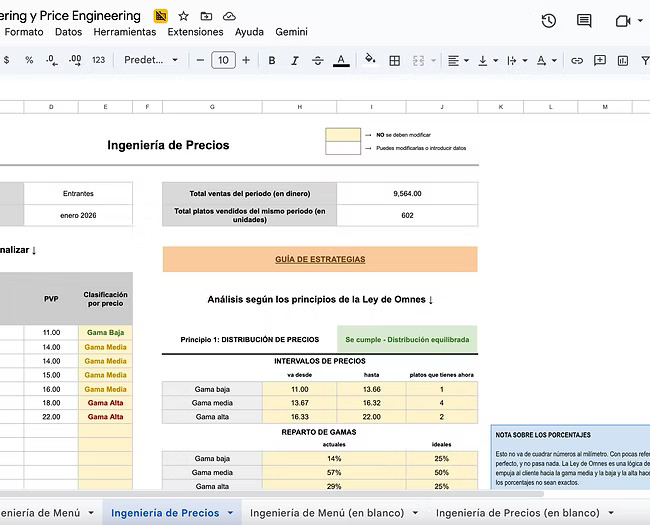
Task: Insert a link using the toolbar
Action: 577,60
